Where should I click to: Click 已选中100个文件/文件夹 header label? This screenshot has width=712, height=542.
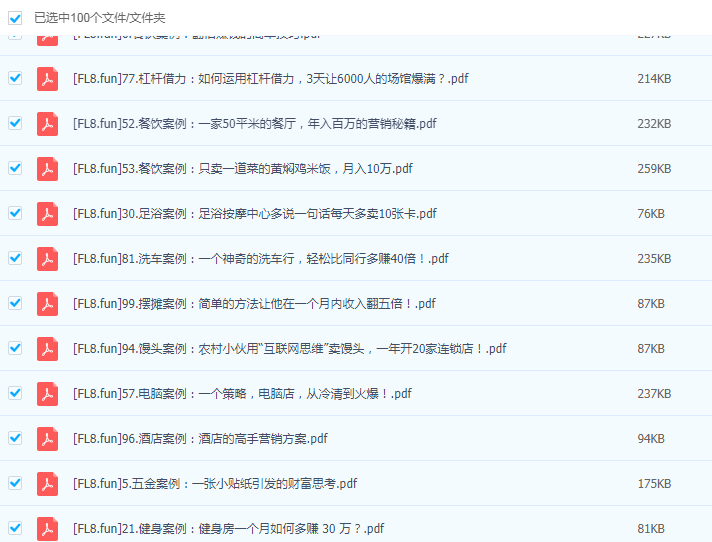click(100, 18)
